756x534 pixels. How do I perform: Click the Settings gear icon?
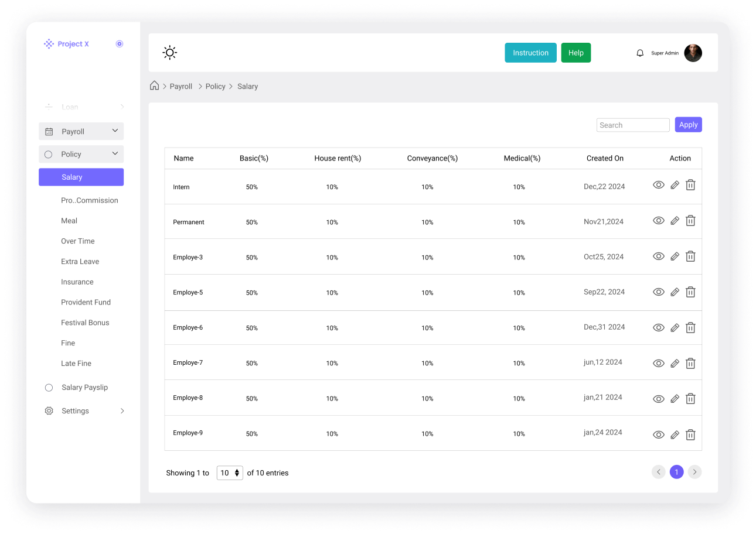point(49,411)
